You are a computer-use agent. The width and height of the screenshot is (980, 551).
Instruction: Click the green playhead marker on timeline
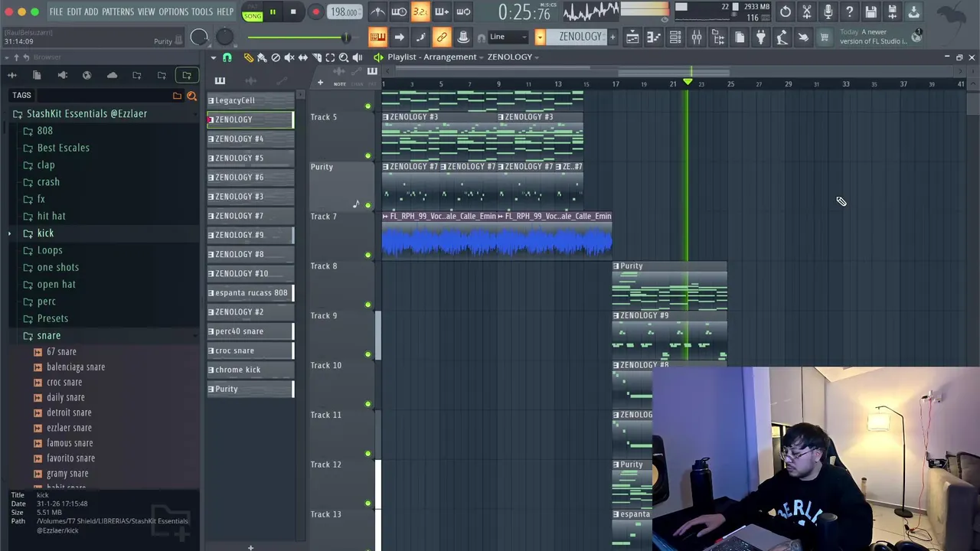point(688,82)
